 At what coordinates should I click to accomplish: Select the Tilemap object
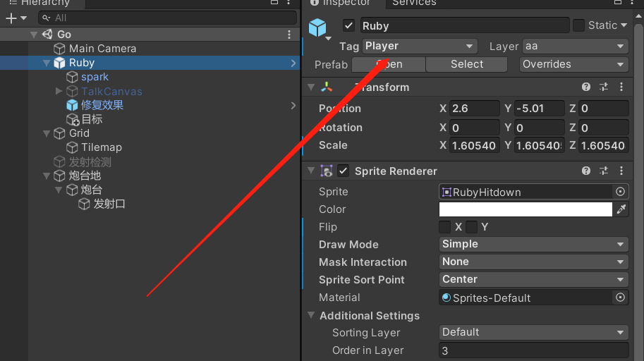point(102,147)
